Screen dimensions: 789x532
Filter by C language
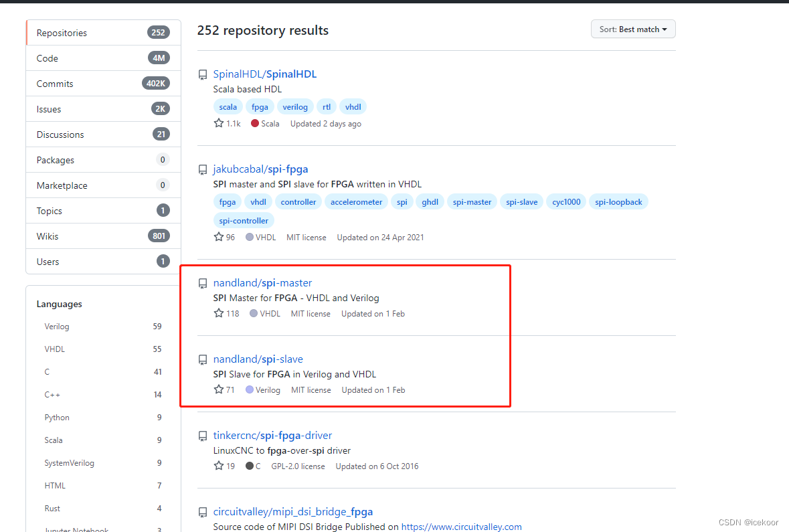click(x=103, y=372)
